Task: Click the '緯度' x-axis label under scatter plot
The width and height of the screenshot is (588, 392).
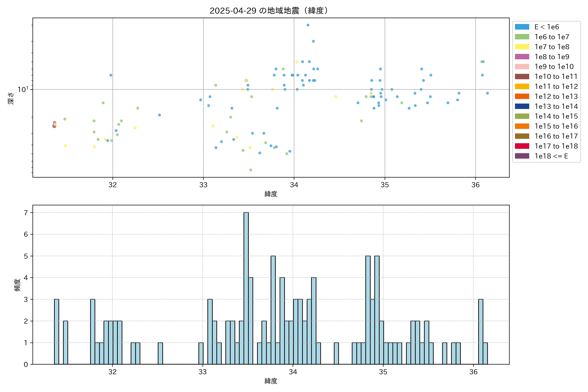Action: (x=271, y=194)
